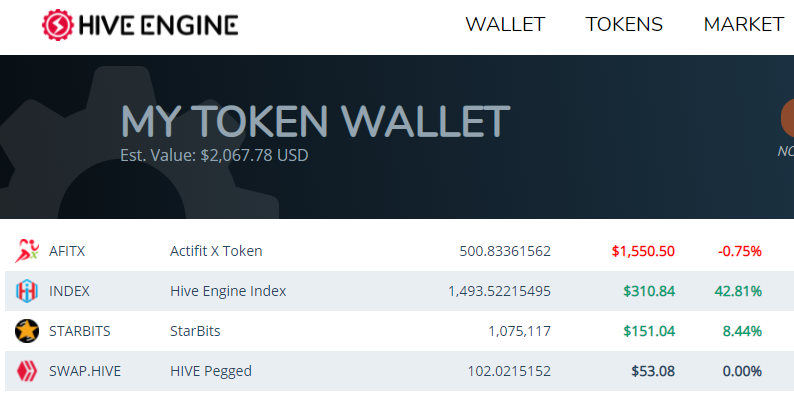
Task: Click the $53.08 value
Action: coord(653,371)
